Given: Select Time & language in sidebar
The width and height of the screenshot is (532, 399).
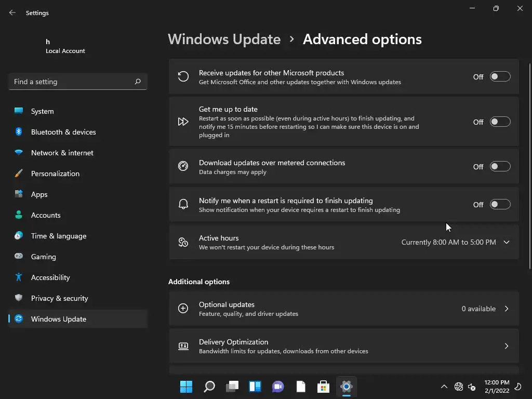Looking at the screenshot, I should pyautogui.click(x=78, y=236).
